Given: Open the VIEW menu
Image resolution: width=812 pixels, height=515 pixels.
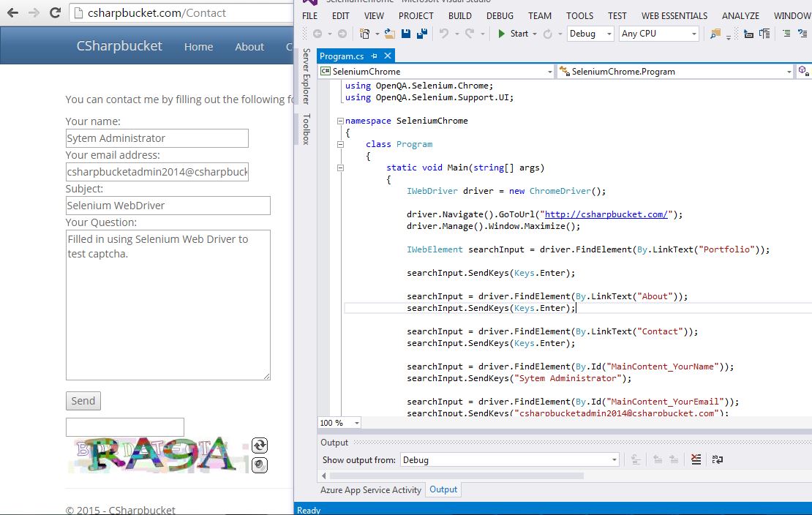Looking at the screenshot, I should click(x=374, y=16).
